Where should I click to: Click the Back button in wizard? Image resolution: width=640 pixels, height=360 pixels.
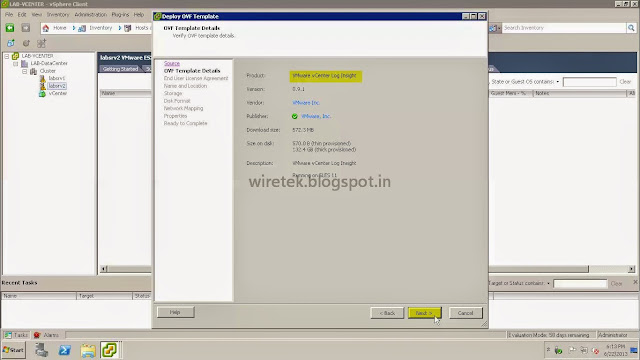tap(387, 313)
